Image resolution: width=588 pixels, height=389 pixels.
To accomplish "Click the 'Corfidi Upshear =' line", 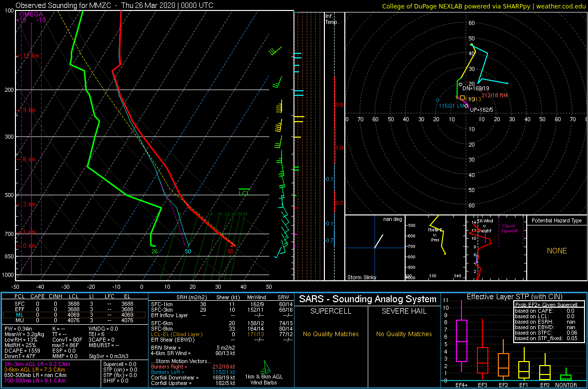I will [x=193, y=384].
